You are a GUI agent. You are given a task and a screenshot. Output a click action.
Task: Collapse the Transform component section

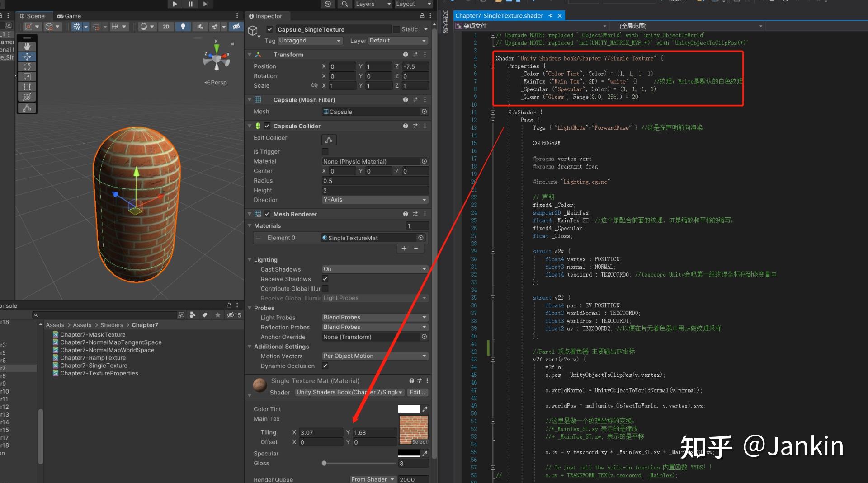pyautogui.click(x=250, y=54)
